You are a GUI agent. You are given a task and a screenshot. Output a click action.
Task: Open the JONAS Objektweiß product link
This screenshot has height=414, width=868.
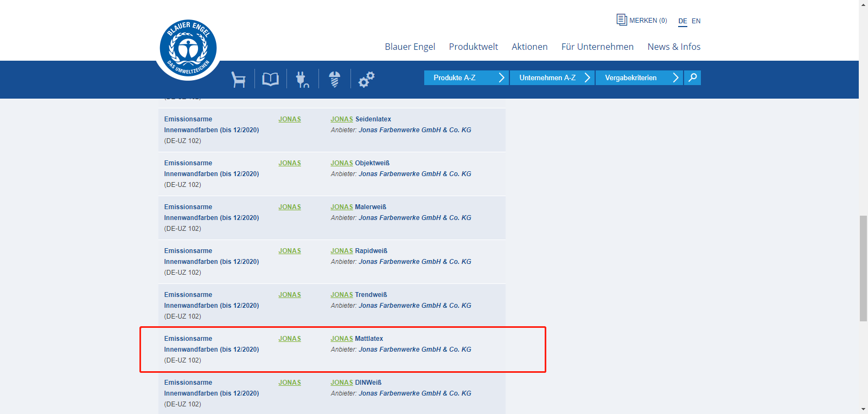click(360, 163)
